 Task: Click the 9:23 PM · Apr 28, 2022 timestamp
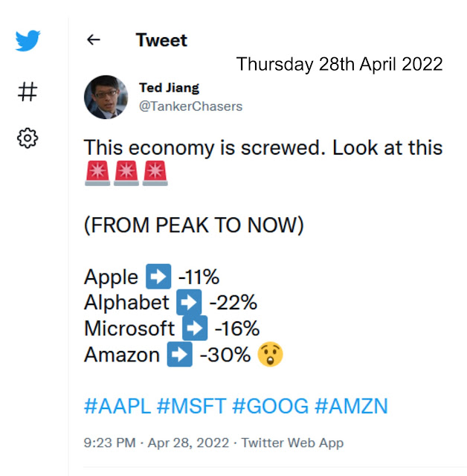(x=156, y=443)
